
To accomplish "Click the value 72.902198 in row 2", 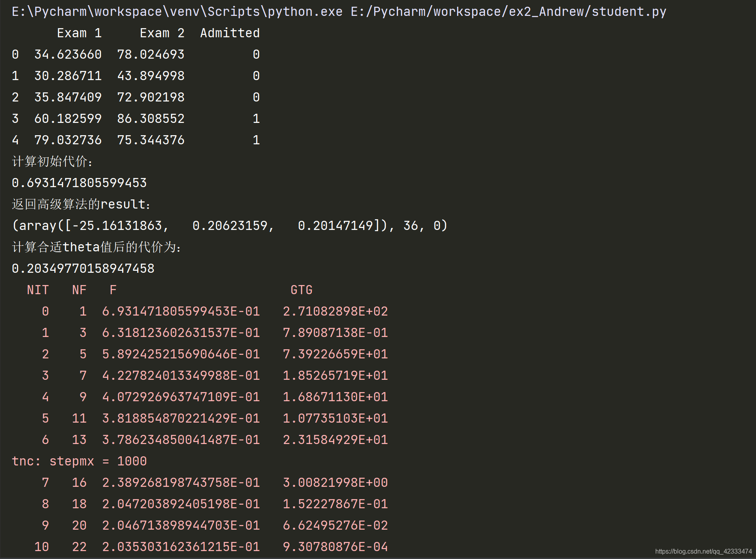I will point(151,97).
